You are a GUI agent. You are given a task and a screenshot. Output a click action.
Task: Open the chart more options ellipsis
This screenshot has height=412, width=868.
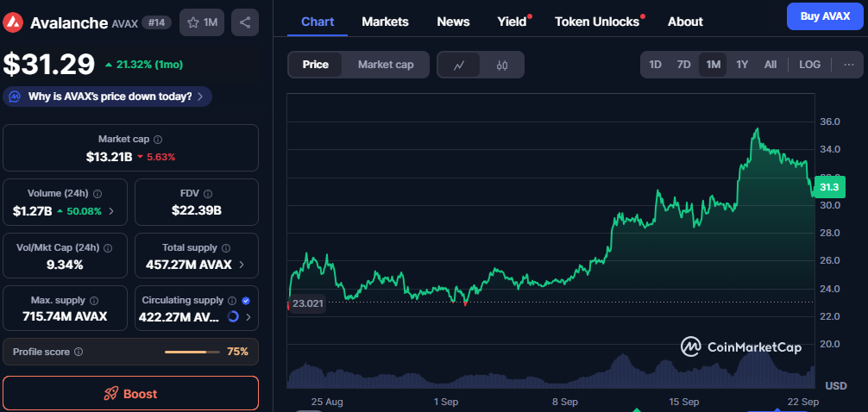coord(849,65)
